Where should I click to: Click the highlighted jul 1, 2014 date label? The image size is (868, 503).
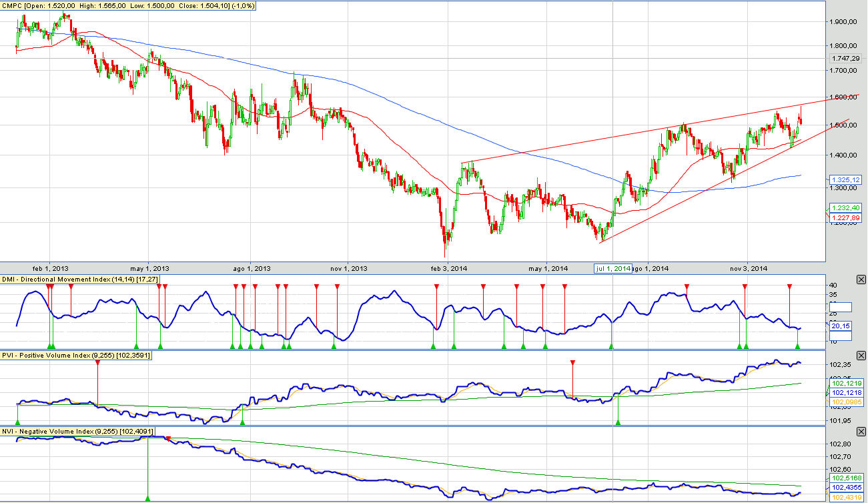613,268
